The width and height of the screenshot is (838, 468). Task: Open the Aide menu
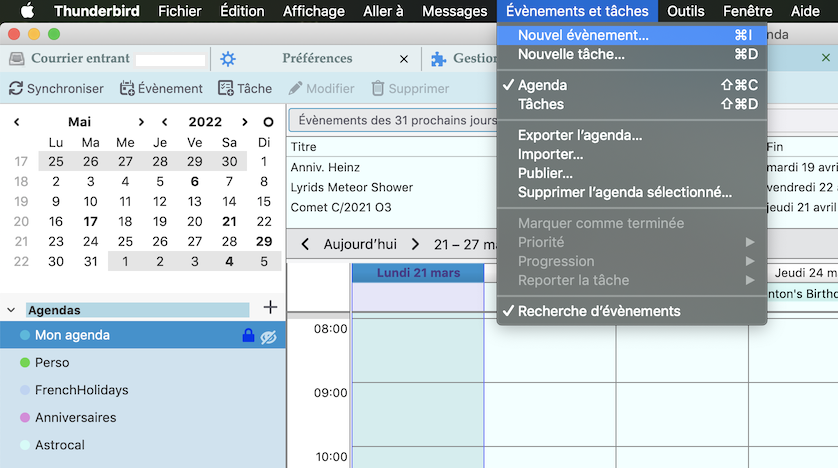pyautogui.click(x=805, y=11)
